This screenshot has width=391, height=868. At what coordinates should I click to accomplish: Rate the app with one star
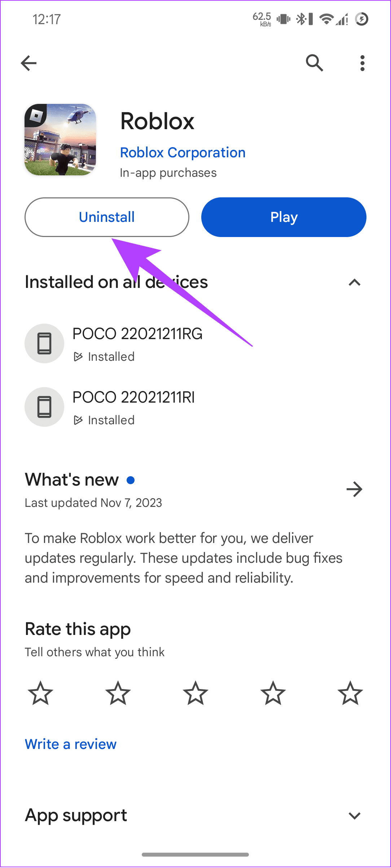tap(41, 693)
